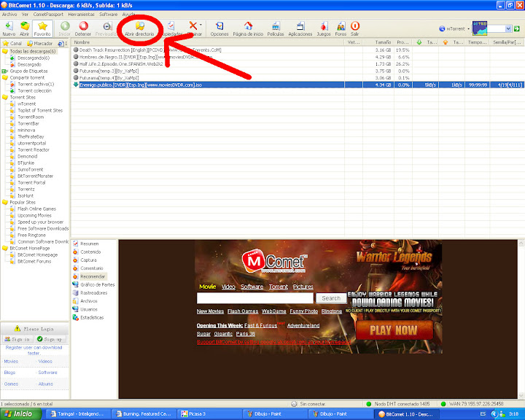Open the Flash Games link
Image resolution: width=525 pixels, height=420 pixels.
(243, 311)
